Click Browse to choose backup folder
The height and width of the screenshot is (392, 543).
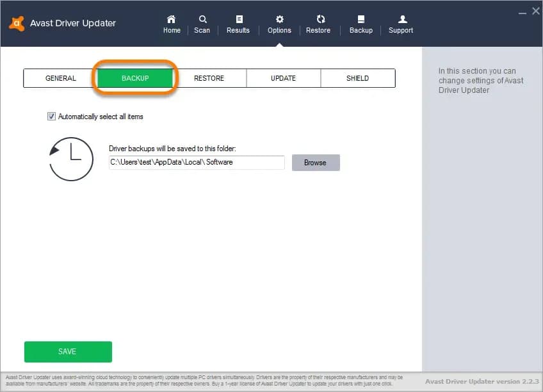coord(316,163)
